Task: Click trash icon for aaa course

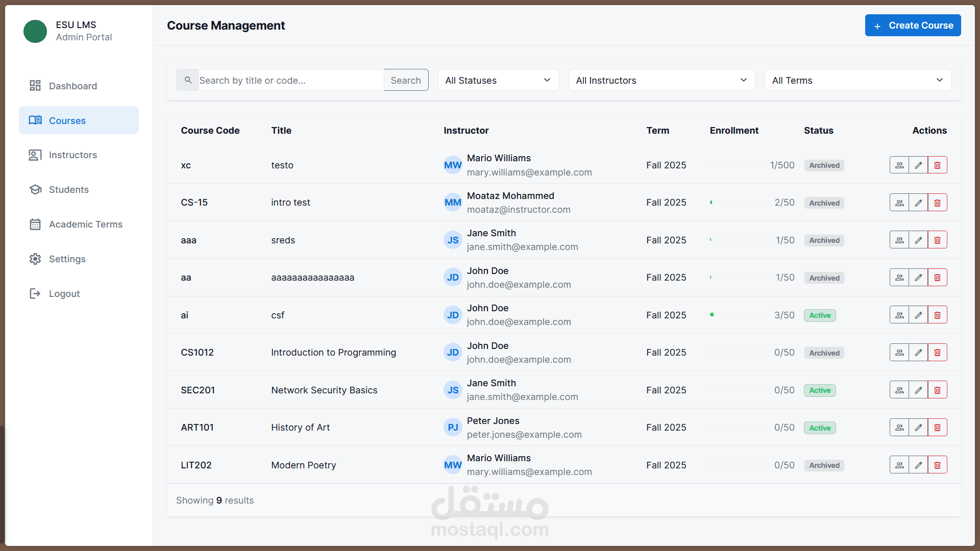Action: pyautogui.click(x=937, y=240)
